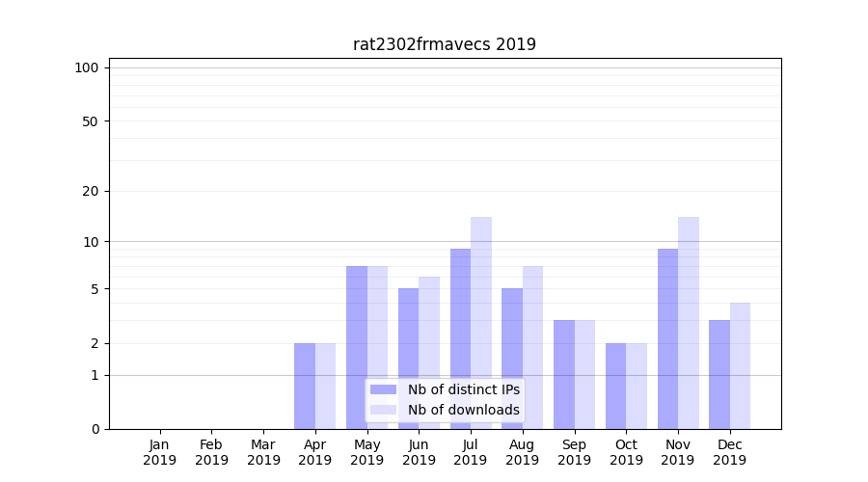
Task: Click the Jan 2019 x-axis label
Action: click(160, 452)
